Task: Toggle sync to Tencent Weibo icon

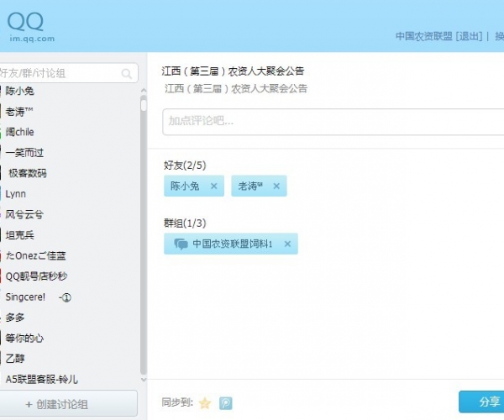Action: pyautogui.click(x=226, y=402)
